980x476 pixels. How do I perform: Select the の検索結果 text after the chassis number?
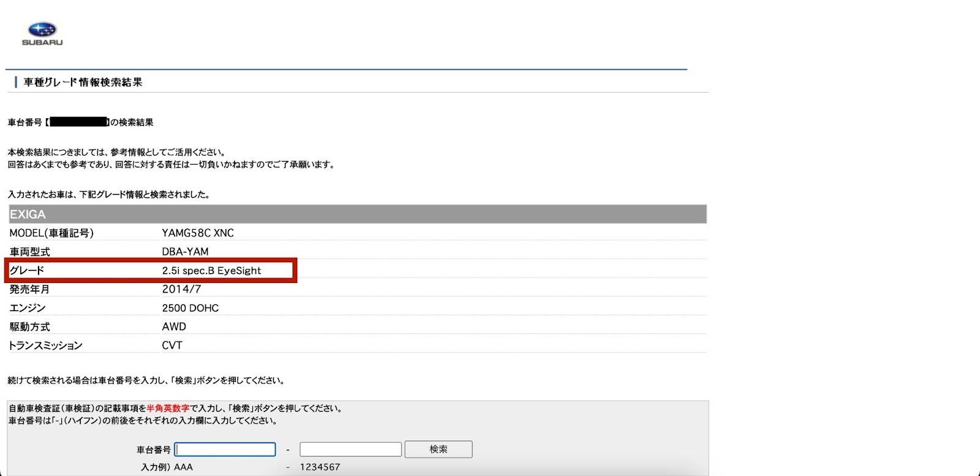(x=132, y=123)
